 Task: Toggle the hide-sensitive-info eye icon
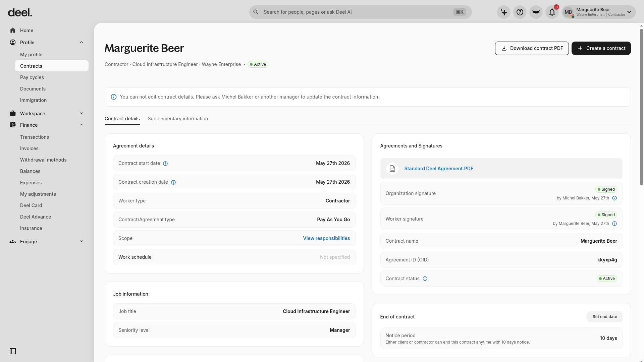536,12
